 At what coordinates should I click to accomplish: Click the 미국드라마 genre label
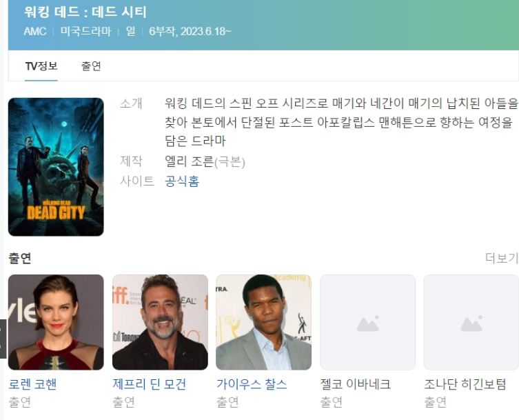pos(85,32)
